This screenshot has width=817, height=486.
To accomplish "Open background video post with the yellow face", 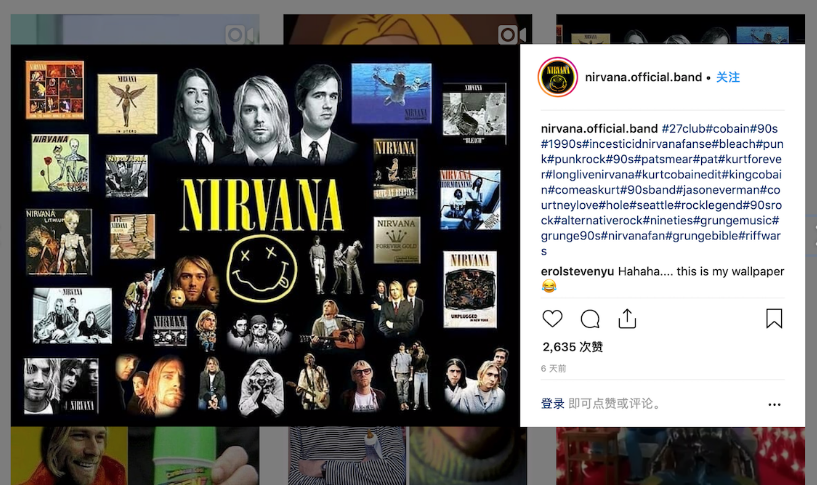I will click(x=407, y=30).
